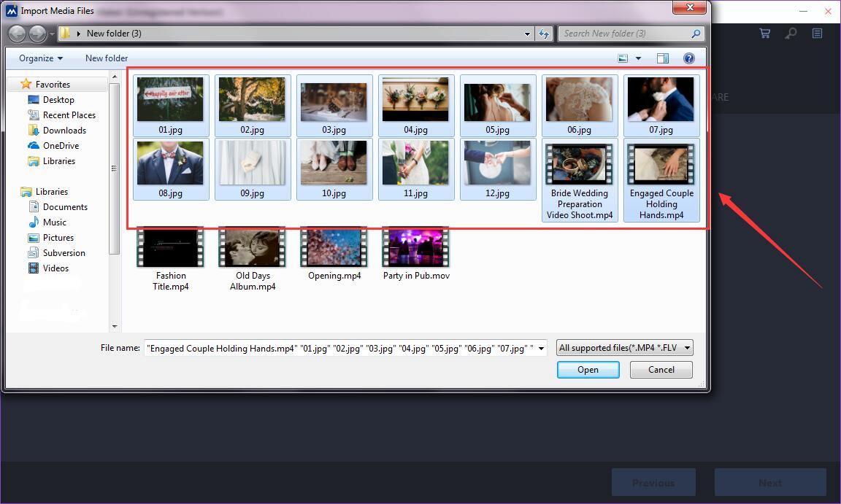Click the Previous button in main window
This screenshot has height=504, width=841.
point(653,483)
